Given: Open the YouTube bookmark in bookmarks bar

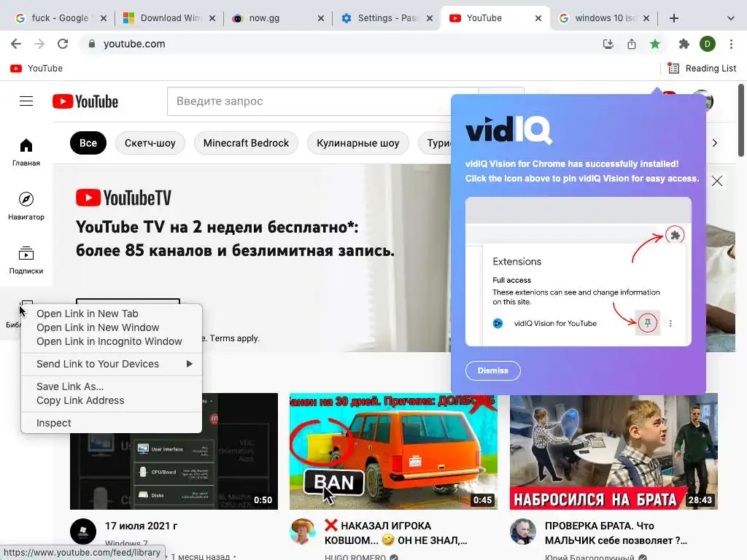Looking at the screenshot, I should 36,69.
